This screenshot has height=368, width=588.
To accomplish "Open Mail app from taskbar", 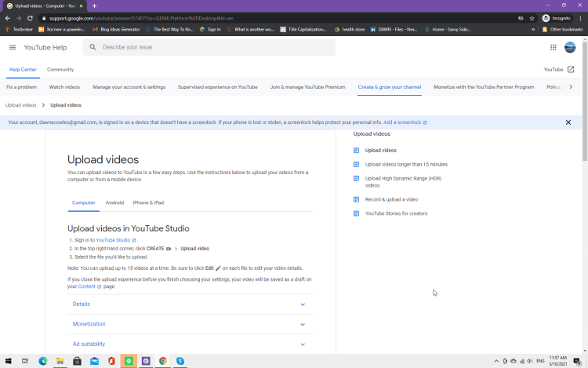I will coord(95,361).
